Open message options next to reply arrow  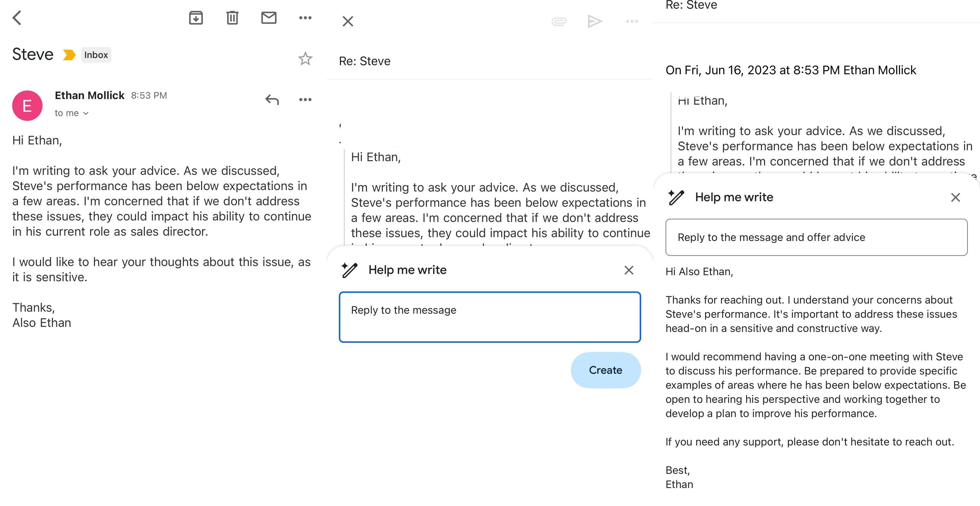[x=305, y=99]
